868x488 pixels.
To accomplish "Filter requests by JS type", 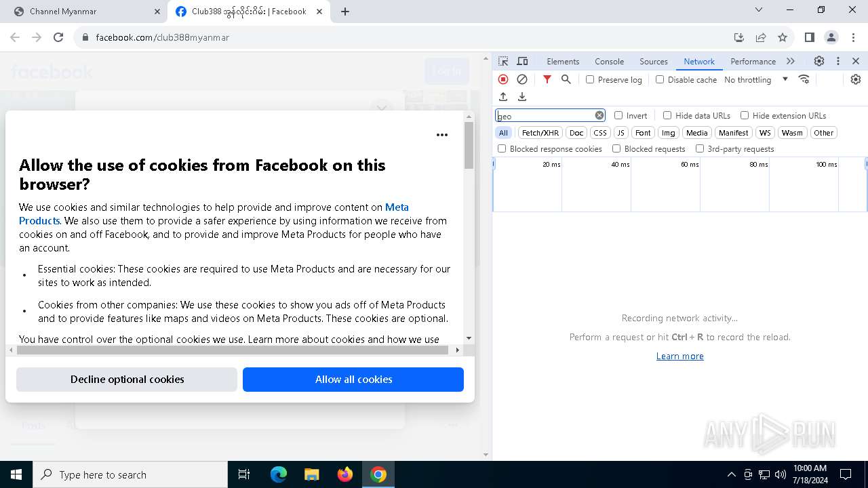I will tap(620, 133).
